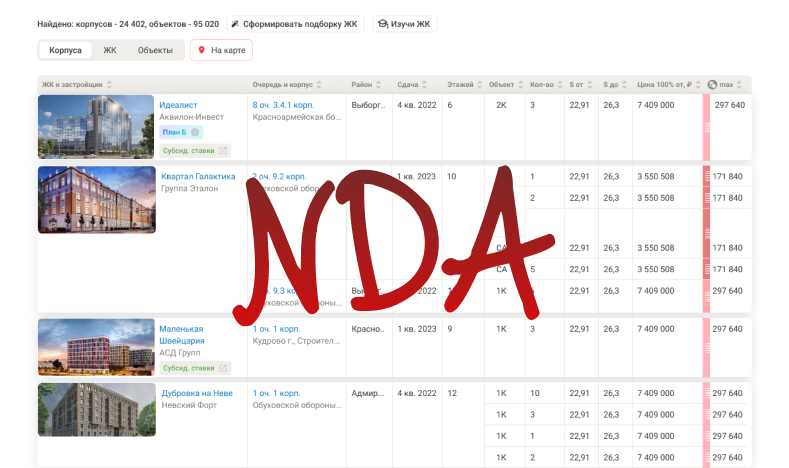Click Сформировать подборку ЖК button
Image resolution: width=789 pixels, height=468 pixels.
tap(295, 24)
